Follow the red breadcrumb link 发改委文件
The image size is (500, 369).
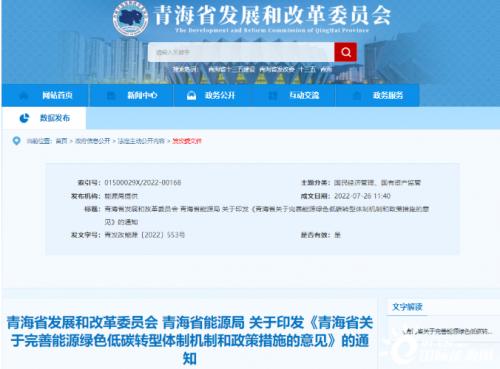(187, 141)
